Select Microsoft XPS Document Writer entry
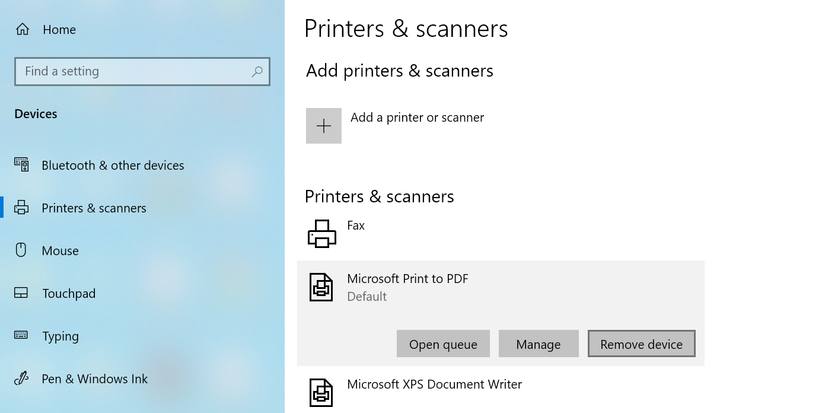The height and width of the screenshot is (413, 825). pyautogui.click(x=500, y=392)
